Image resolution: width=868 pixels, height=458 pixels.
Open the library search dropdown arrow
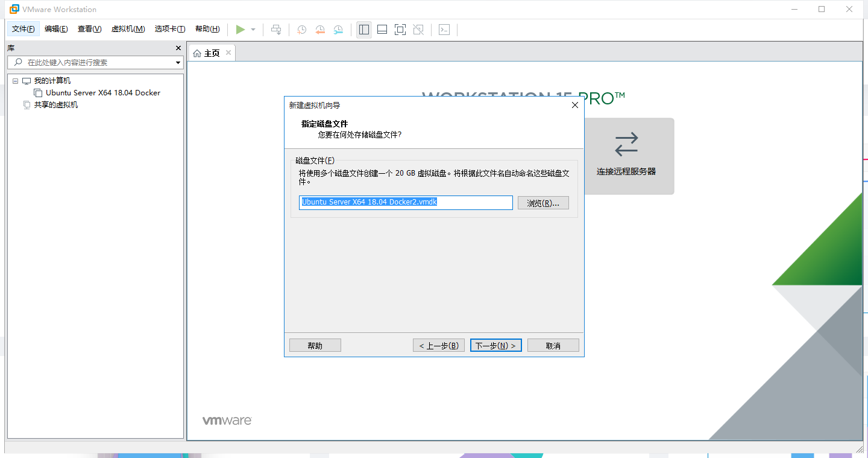pyautogui.click(x=178, y=62)
